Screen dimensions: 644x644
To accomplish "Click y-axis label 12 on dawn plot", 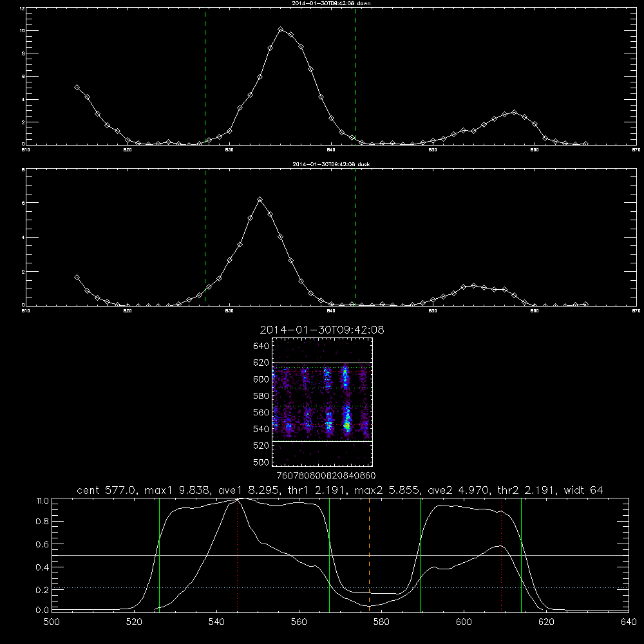I will tap(22, 8).
